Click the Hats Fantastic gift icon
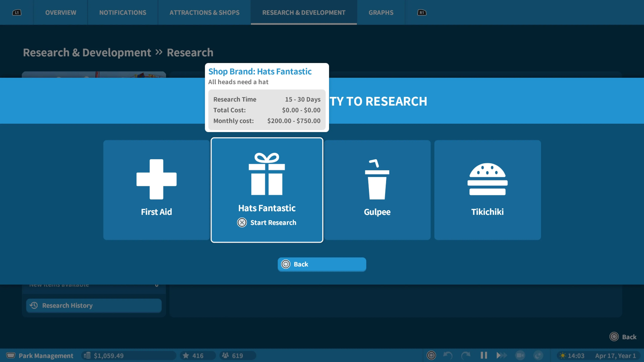The image size is (644, 362). tap(266, 174)
